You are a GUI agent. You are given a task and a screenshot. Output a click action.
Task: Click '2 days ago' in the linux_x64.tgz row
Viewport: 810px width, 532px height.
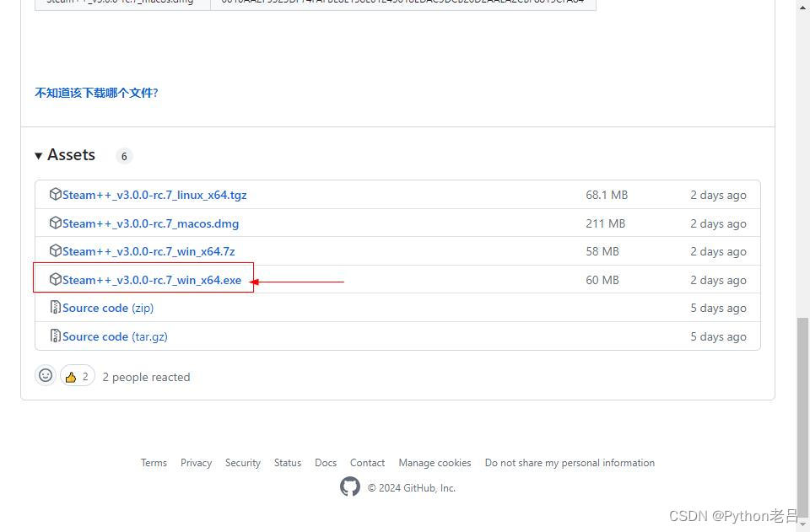point(719,196)
